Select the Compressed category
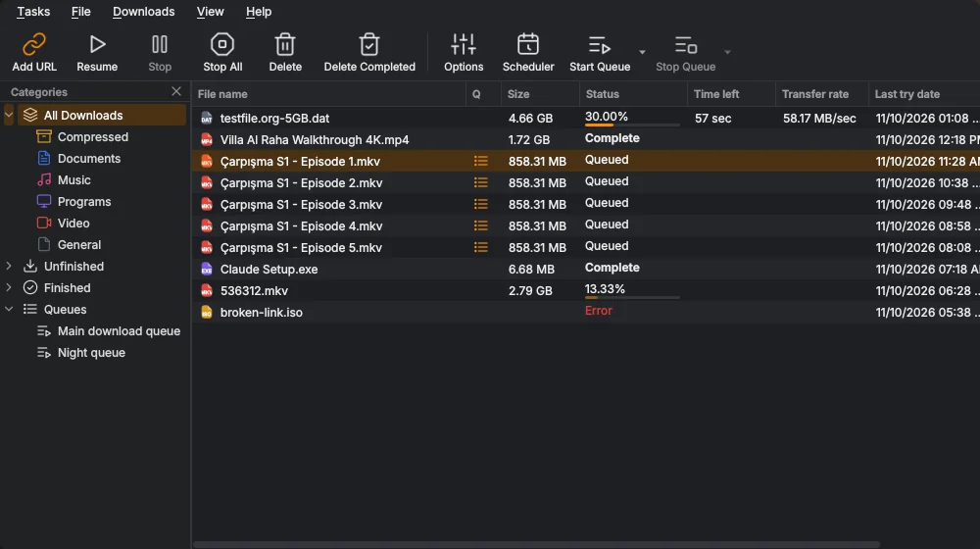The width and height of the screenshot is (980, 549). point(92,137)
